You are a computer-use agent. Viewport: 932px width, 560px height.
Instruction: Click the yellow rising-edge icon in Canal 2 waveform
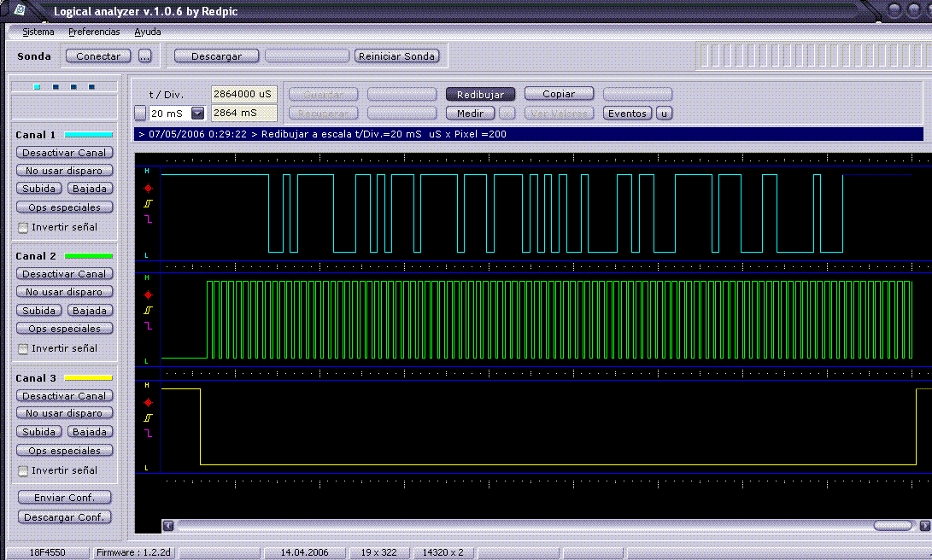(x=148, y=310)
